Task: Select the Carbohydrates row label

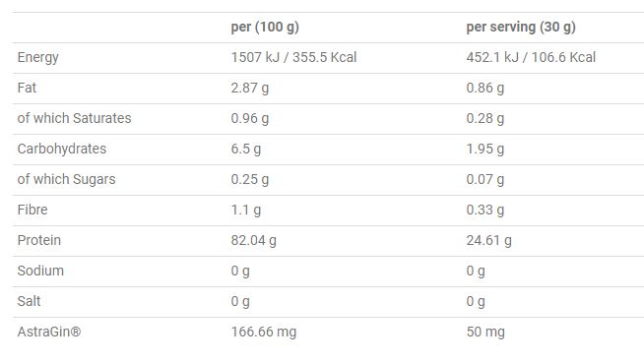Action: point(62,149)
